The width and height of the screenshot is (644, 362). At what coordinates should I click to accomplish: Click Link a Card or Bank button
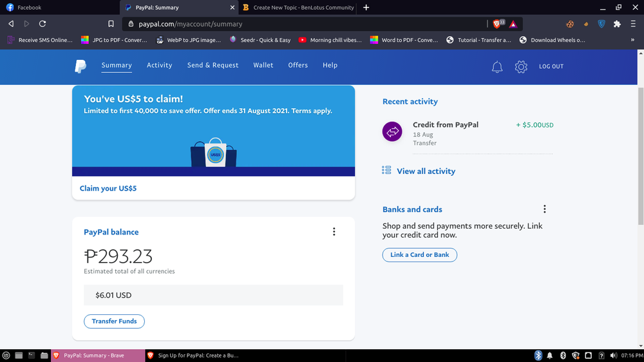[420, 255]
